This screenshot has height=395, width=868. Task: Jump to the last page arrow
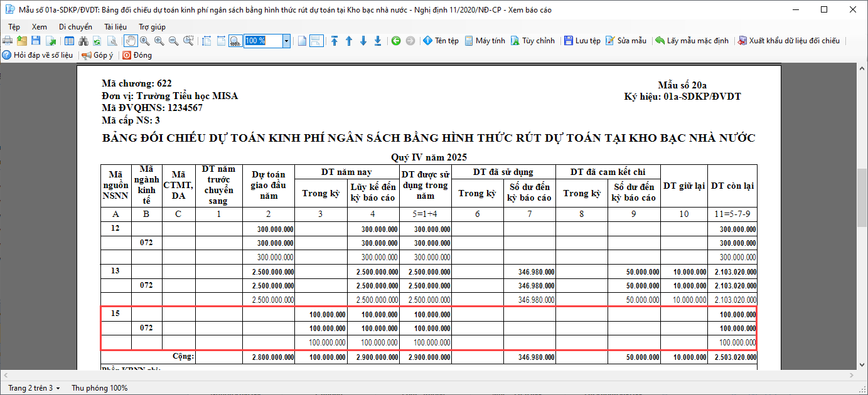378,41
